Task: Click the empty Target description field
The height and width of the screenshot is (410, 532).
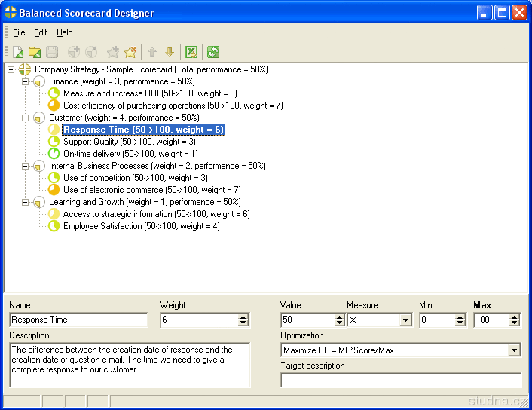Action: pyautogui.click(x=401, y=380)
